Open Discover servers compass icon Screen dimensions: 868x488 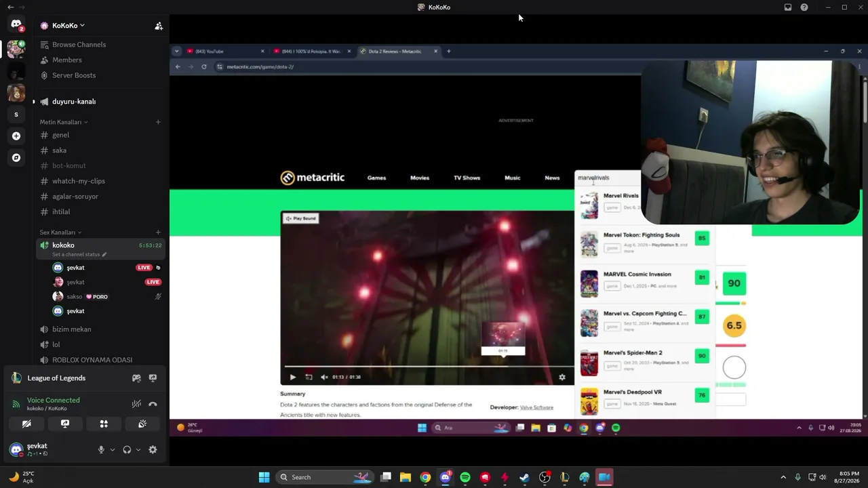click(x=16, y=158)
